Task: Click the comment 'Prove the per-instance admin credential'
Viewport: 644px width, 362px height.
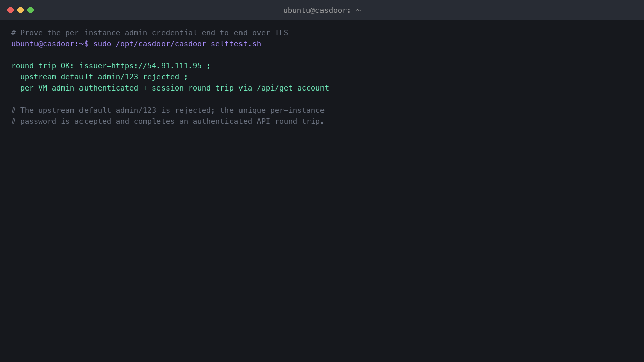Action: 109,33
